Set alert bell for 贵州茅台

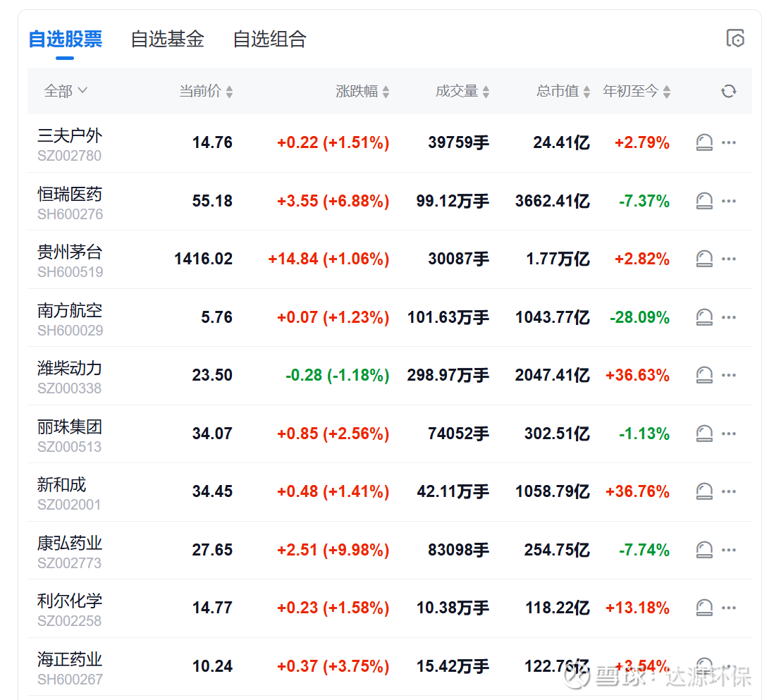pos(704,259)
